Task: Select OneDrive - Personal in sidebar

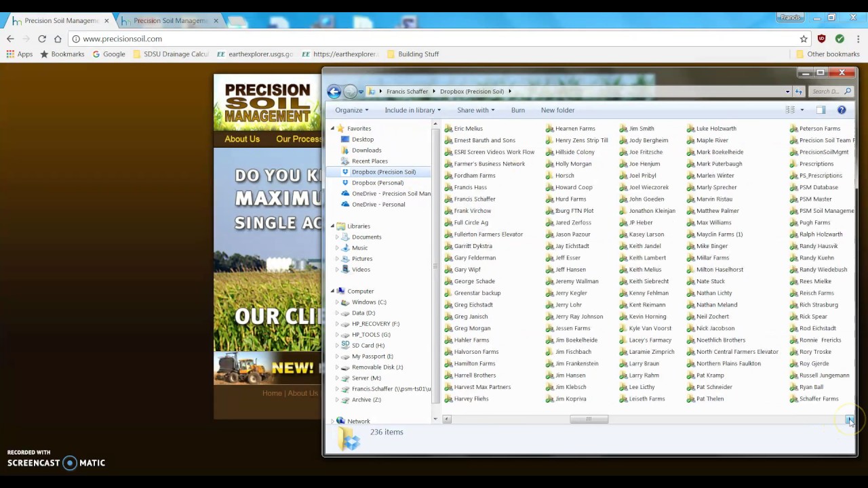Action: (x=373, y=205)
